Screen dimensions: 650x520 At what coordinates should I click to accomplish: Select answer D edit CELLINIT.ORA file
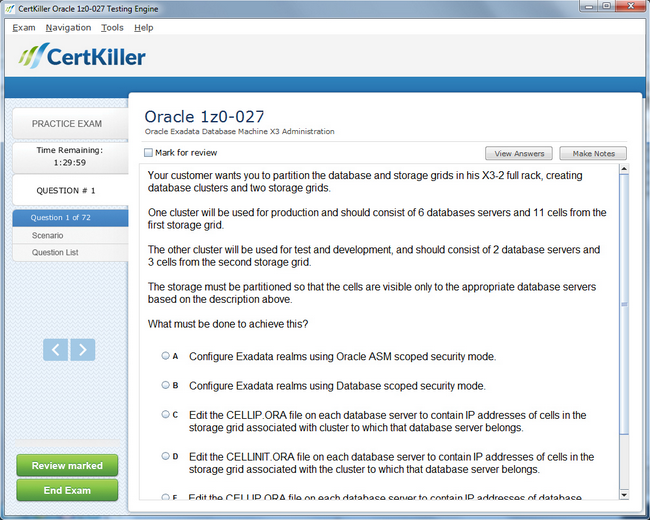165,456
